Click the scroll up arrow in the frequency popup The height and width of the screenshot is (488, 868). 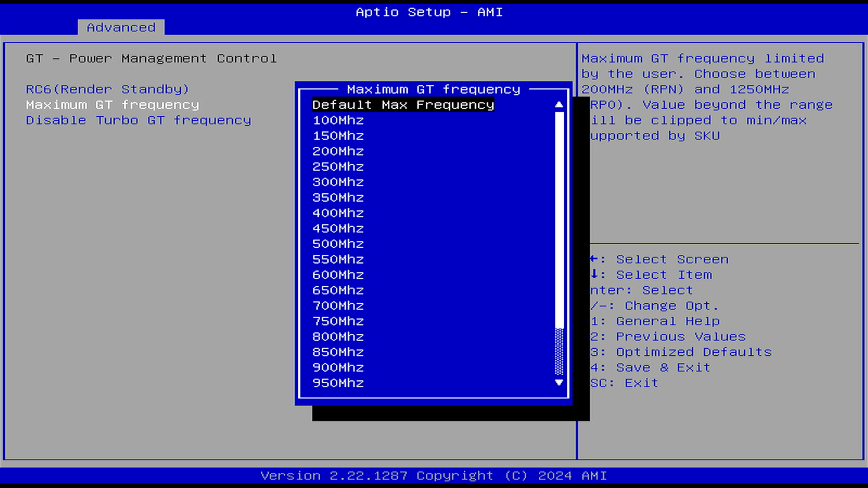pyautogui.click(x=559, y=105)
